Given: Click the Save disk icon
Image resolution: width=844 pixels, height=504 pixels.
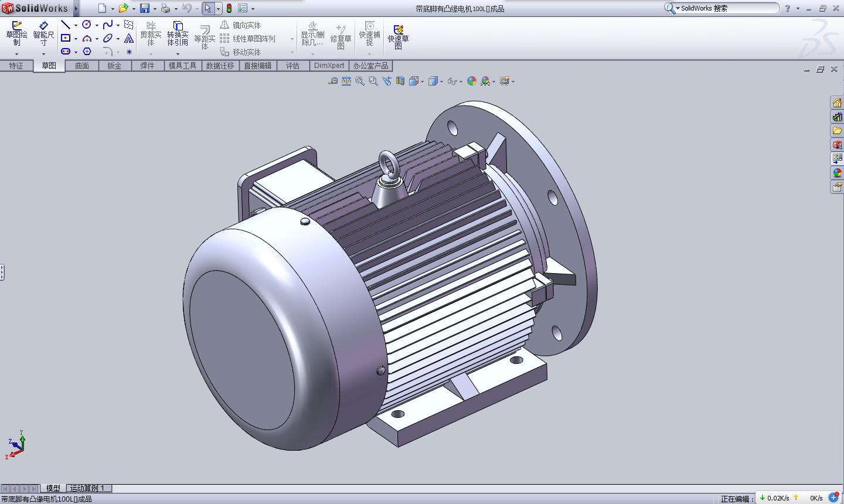Looking at the screenshot, I should (x=144, y=8).
